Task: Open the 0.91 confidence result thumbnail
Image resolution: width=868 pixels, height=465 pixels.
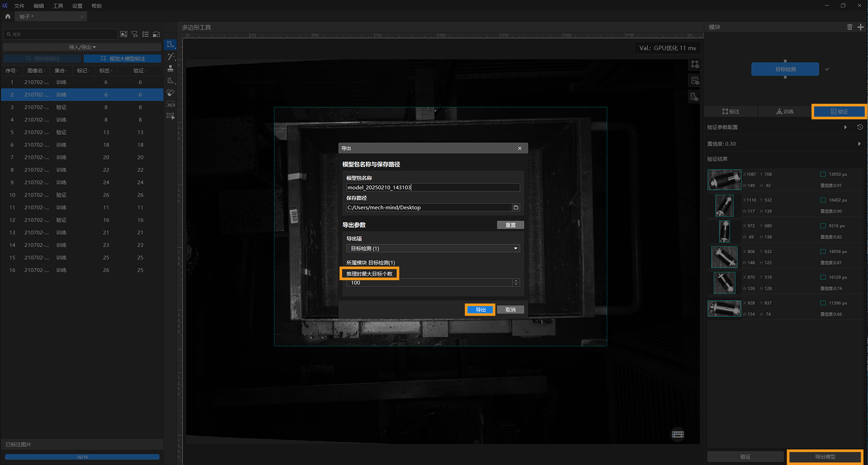Action: [x=724, y=180]
